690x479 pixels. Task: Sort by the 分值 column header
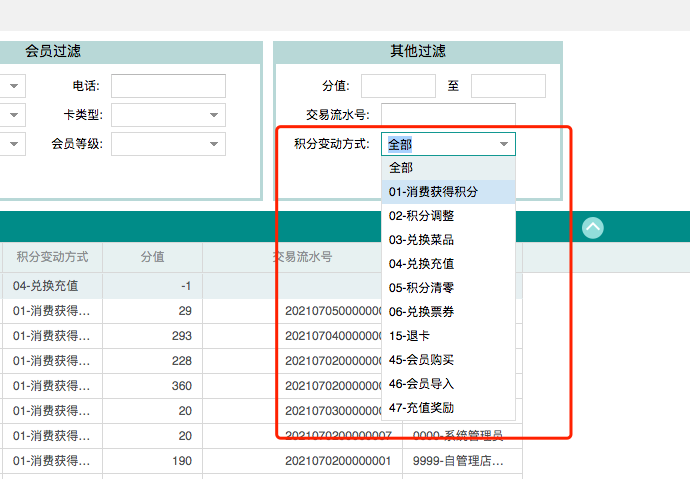(x=152, y=257)
